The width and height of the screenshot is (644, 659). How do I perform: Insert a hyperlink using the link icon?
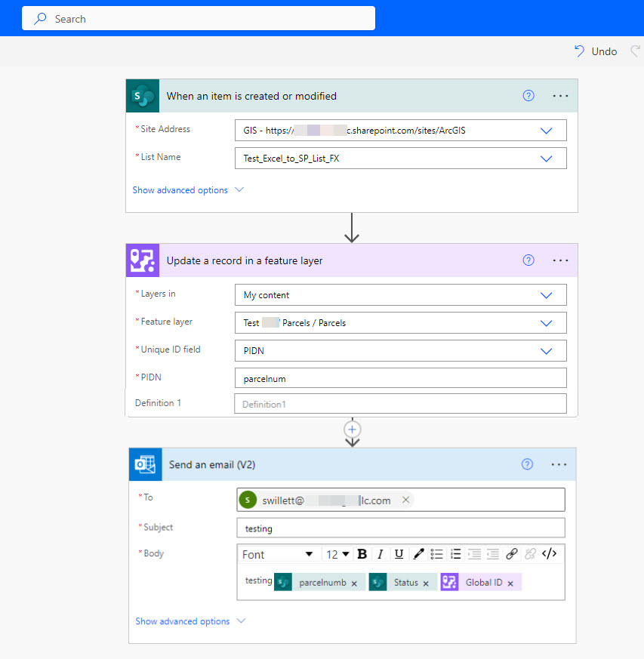tap(512, 554)
